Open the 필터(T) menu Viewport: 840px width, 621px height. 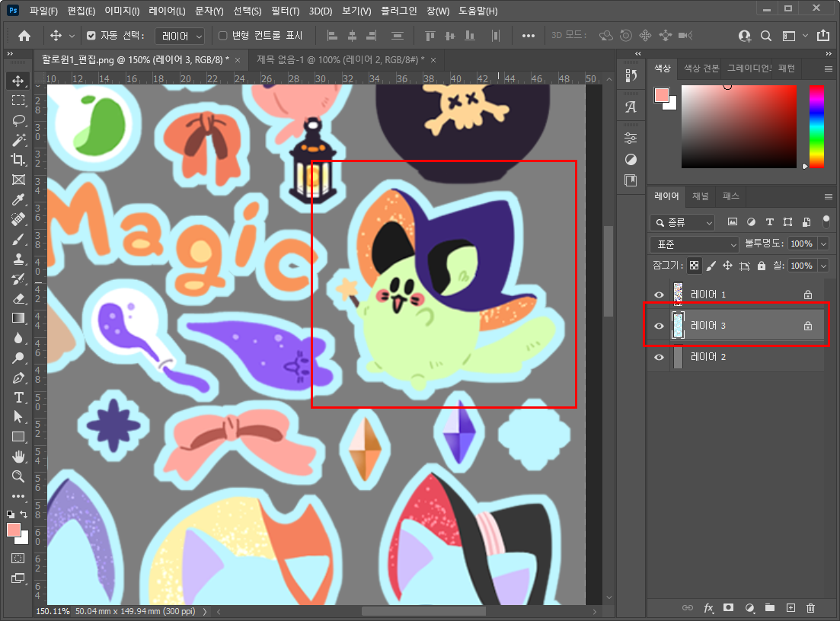click(286, 11)
